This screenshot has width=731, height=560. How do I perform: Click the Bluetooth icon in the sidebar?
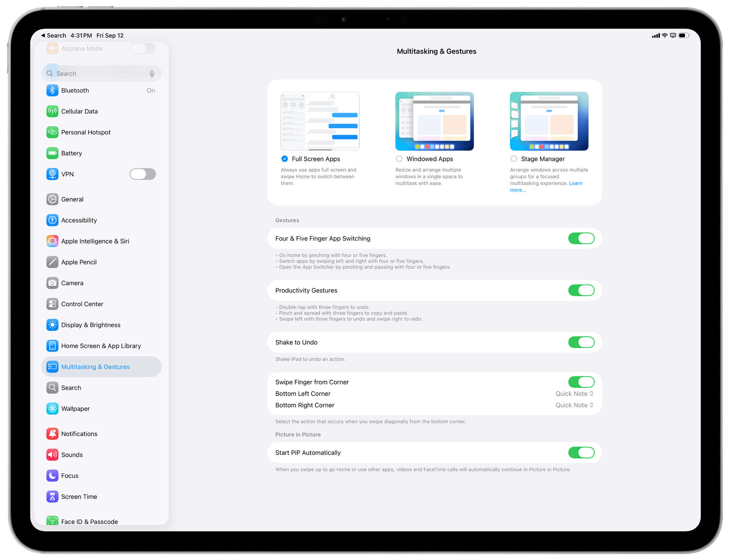(x=52, y=91)
